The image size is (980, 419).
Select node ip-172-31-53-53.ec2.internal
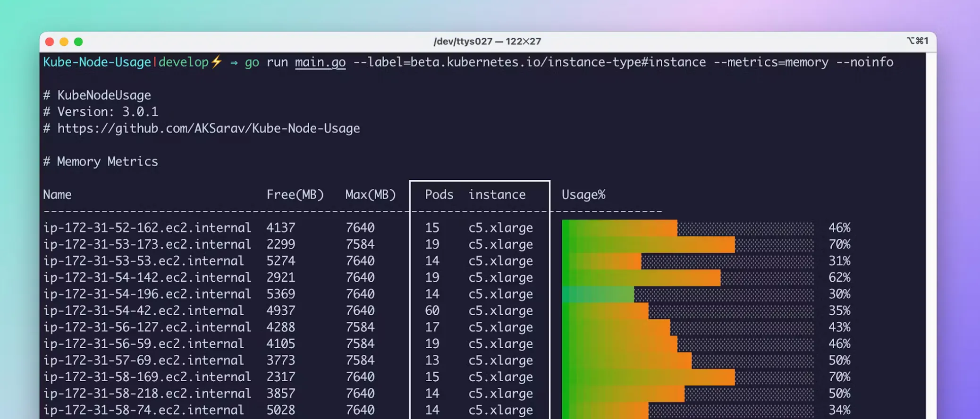(x=144, y=260)
